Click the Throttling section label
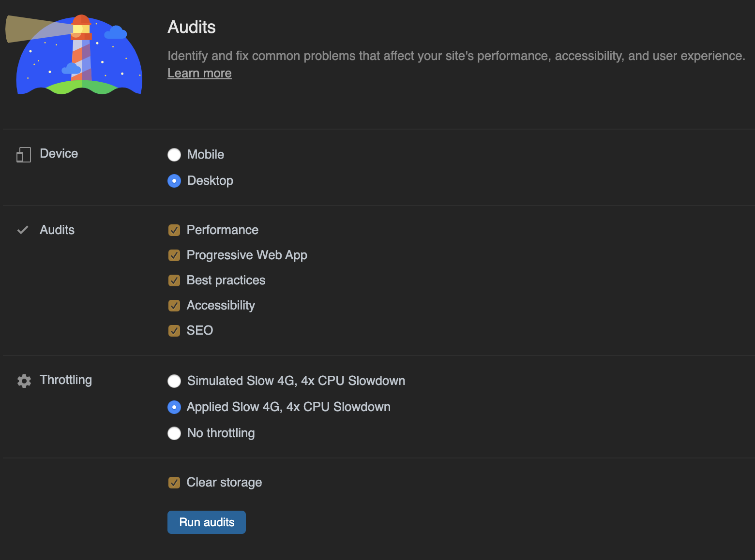 tap(66, 380)
